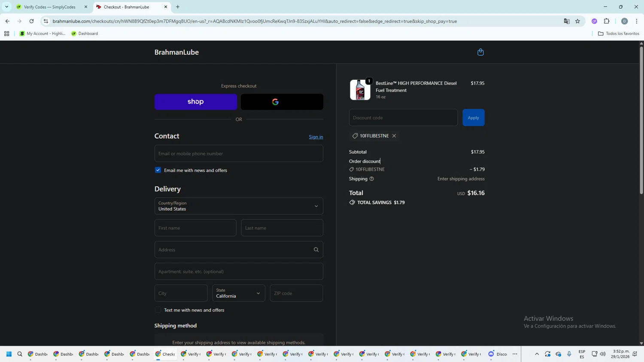The width and height of the screenshot is (644, 362).
Task: Open the shopping cart bag icon
Action: click(480, 52)
